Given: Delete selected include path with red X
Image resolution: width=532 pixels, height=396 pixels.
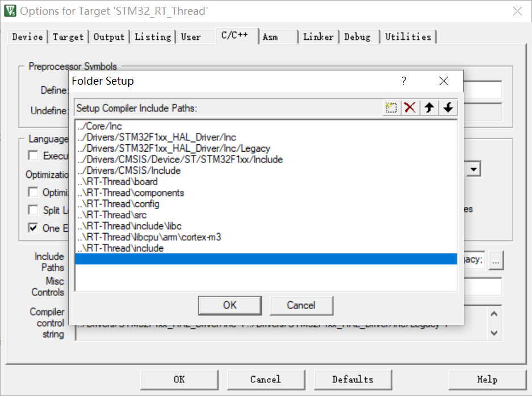Looking at the screenshot, I should point(410,107).
